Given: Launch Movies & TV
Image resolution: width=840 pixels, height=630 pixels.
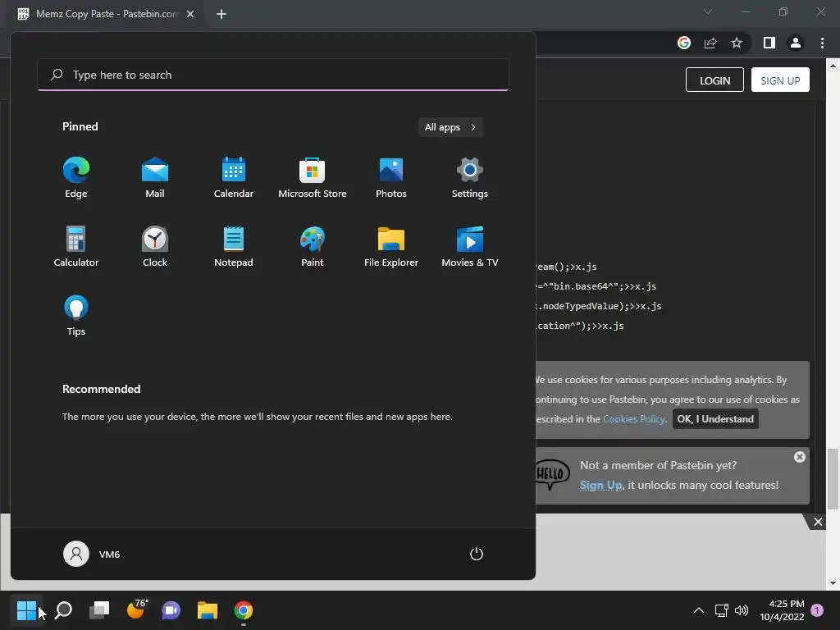Looking at the screenshot, I should point(470,246).
